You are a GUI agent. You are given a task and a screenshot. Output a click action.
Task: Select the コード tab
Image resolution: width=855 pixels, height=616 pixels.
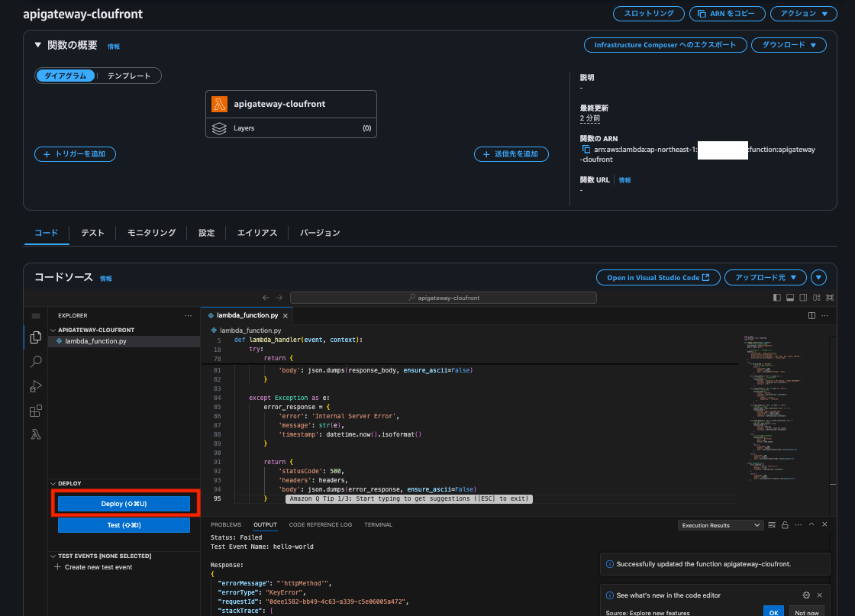pyautogui.click(x=47, y=233)
